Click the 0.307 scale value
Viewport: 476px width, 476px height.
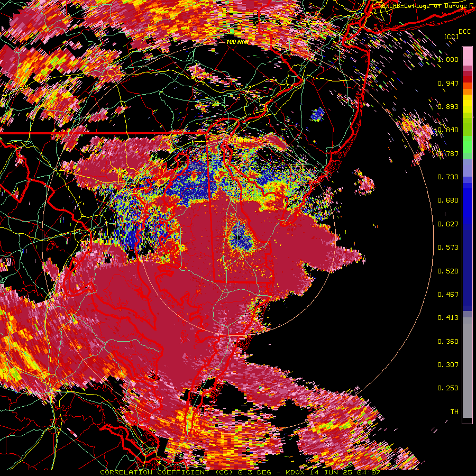point(448,365)
